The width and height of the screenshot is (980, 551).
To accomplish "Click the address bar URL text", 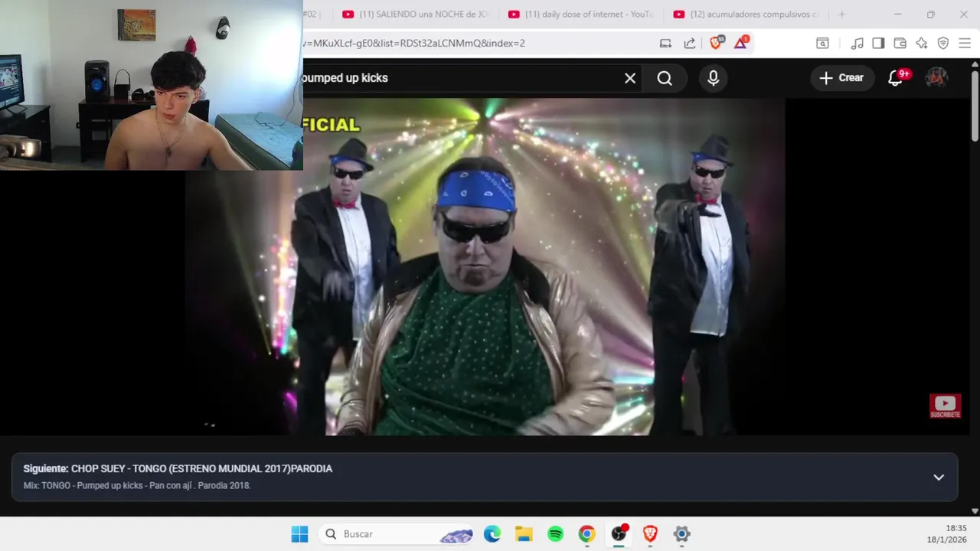I will 414,43.
